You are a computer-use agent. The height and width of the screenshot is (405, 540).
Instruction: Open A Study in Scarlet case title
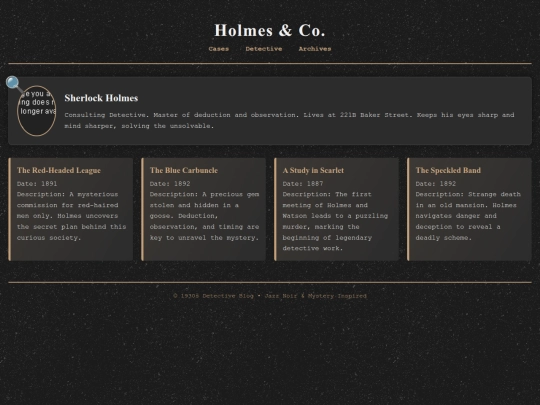pyautogui.click(x=313, y=170)
